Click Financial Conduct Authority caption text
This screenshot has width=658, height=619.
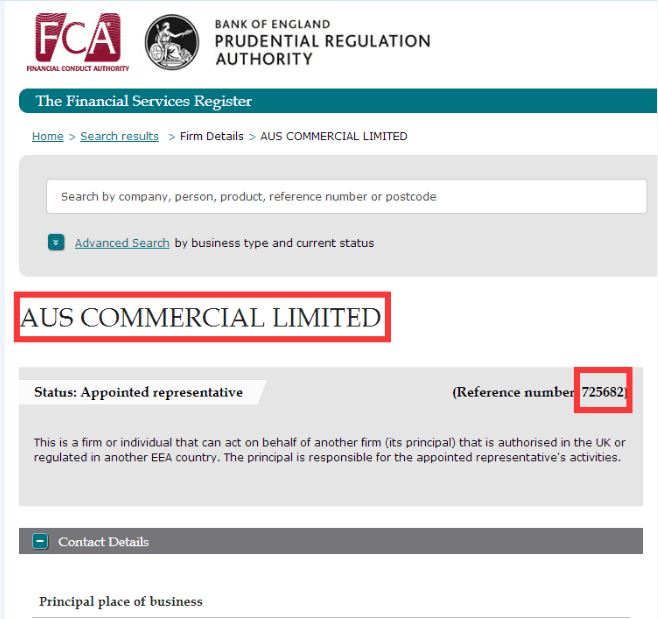[78, 68]
